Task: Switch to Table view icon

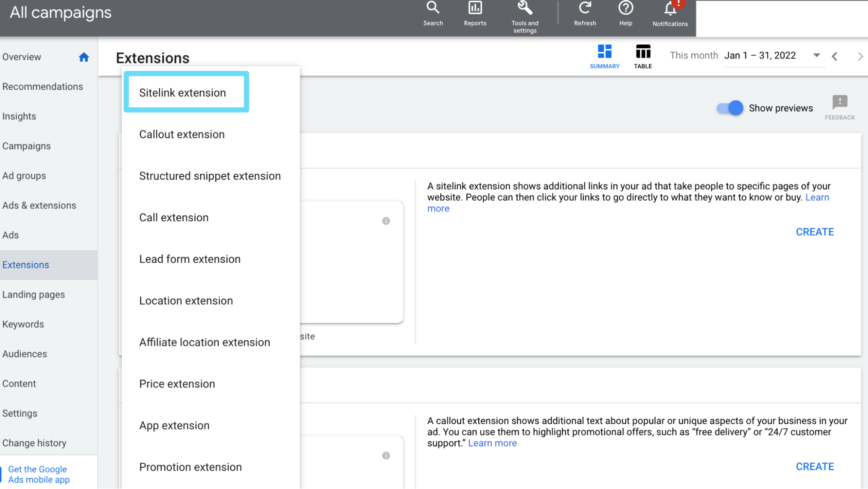Action: [x=643, y=51]
